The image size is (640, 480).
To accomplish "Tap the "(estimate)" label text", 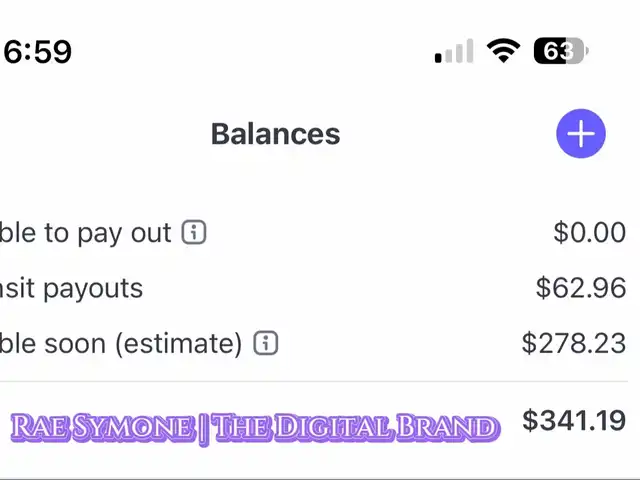I will click(x=179, y=344).
